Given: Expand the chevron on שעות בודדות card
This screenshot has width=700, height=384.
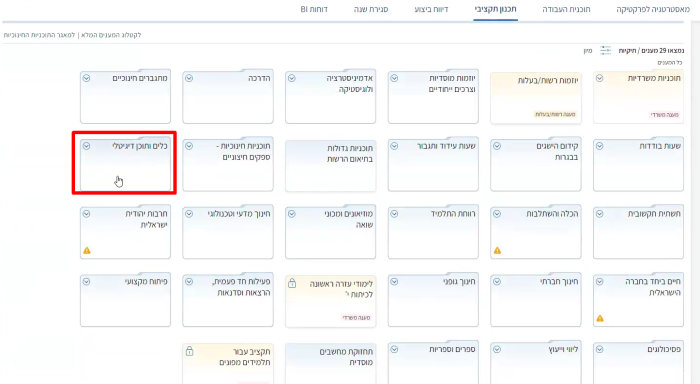Looking at the screenshot, I should 600,146.
